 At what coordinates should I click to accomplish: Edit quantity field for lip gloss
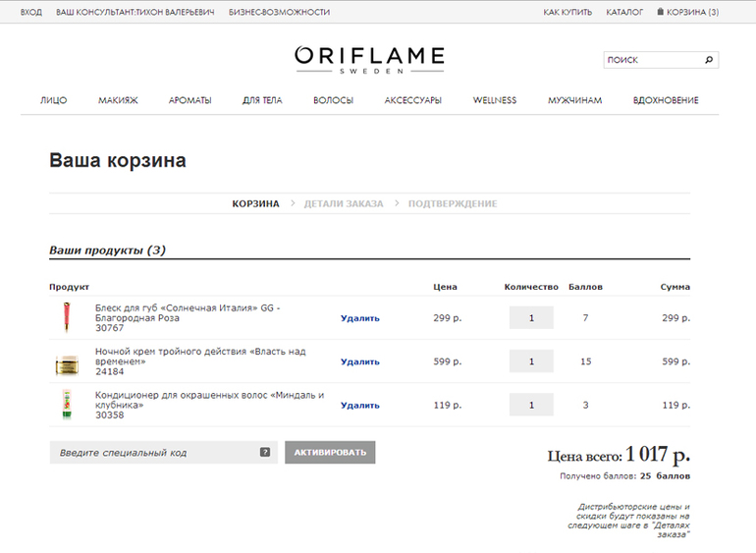(531, 318)
